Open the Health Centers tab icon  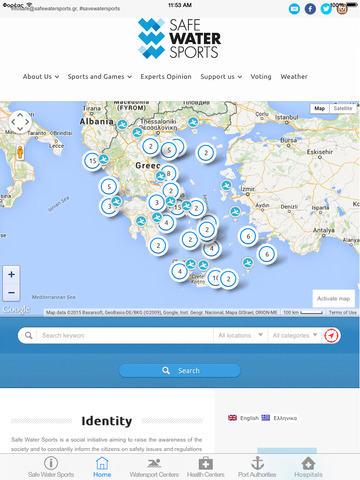click(206, 463)
